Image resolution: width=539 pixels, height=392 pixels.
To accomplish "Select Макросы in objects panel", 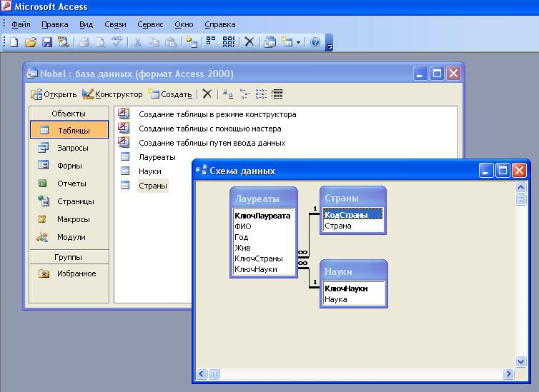I will pos(69,219).
